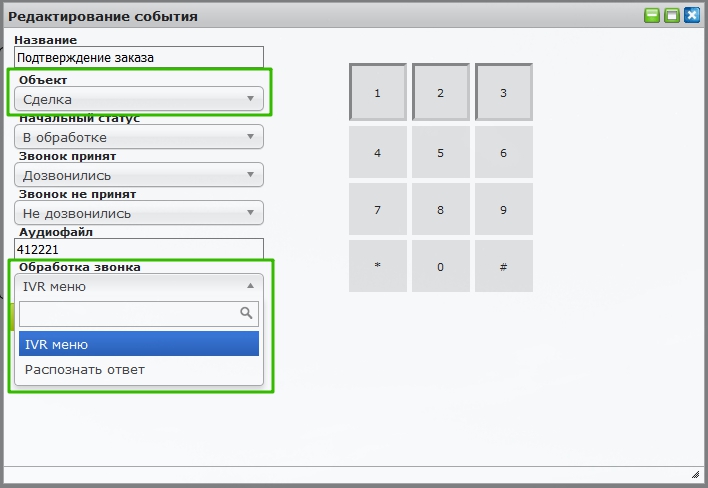708x488 pixels.
Task: Select the IVR меню option
Action: click(x=139, y=344)
